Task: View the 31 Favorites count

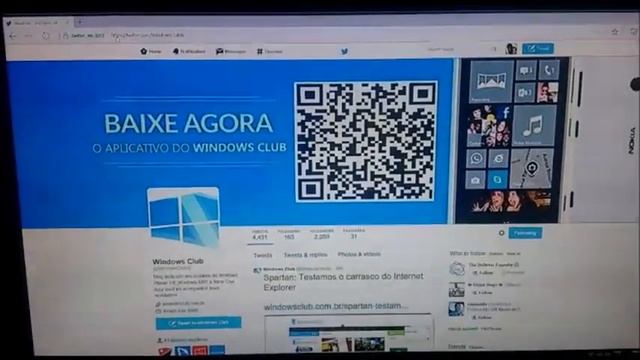Action: pyautogui.click(x=353, y=233)
